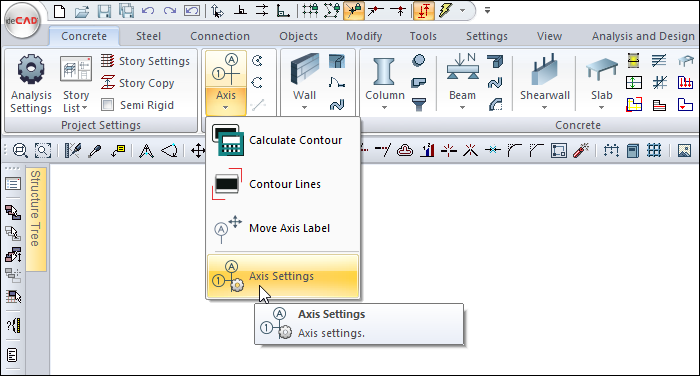700x376 pixels.
Task: Click the circular axis icon
Action: point(257,60)
